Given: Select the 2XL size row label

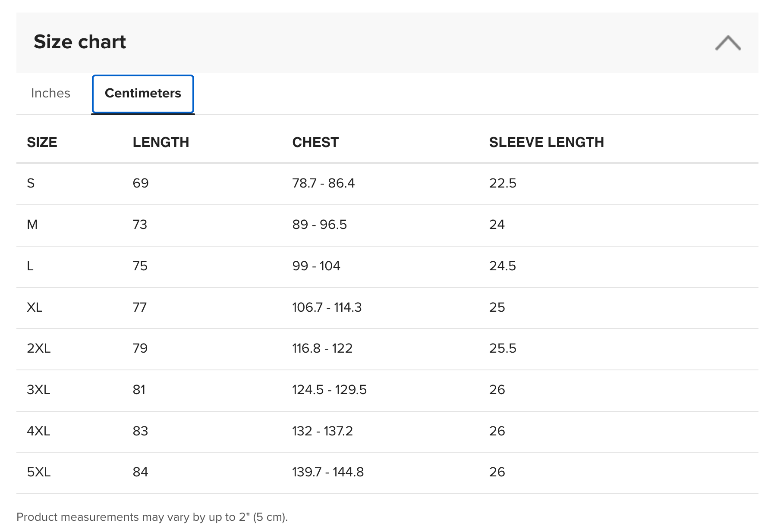Looking at the screenshot, I should 39,348.
